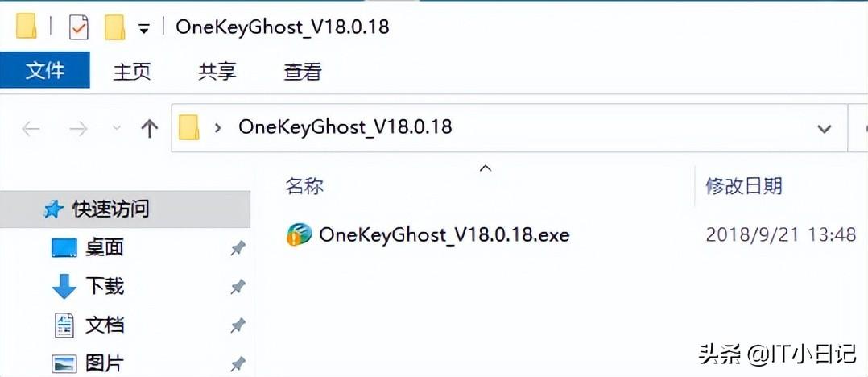Go up one folder level
Viewport: 868px width, 377px height.
tap(149, 128)
